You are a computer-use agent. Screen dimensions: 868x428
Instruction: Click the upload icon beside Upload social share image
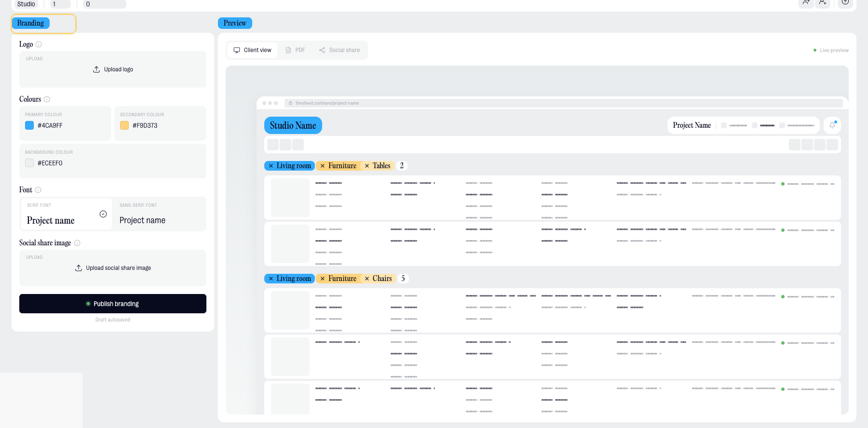(x=79, y=268)
